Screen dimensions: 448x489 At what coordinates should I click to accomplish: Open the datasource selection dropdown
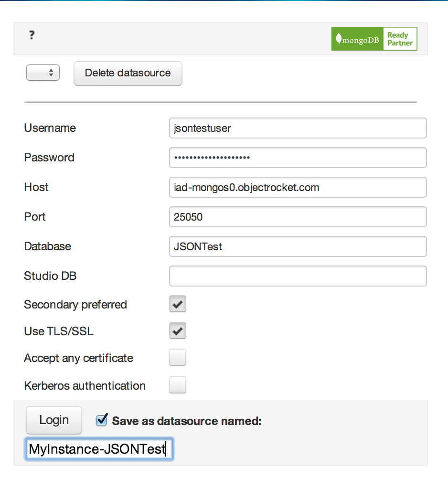[43, 73]
